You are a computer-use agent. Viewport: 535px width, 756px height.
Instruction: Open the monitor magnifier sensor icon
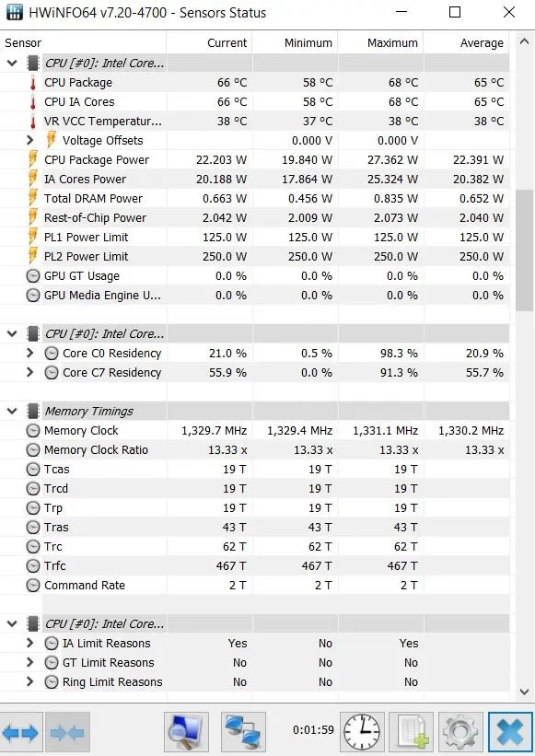tap(186, 733)
